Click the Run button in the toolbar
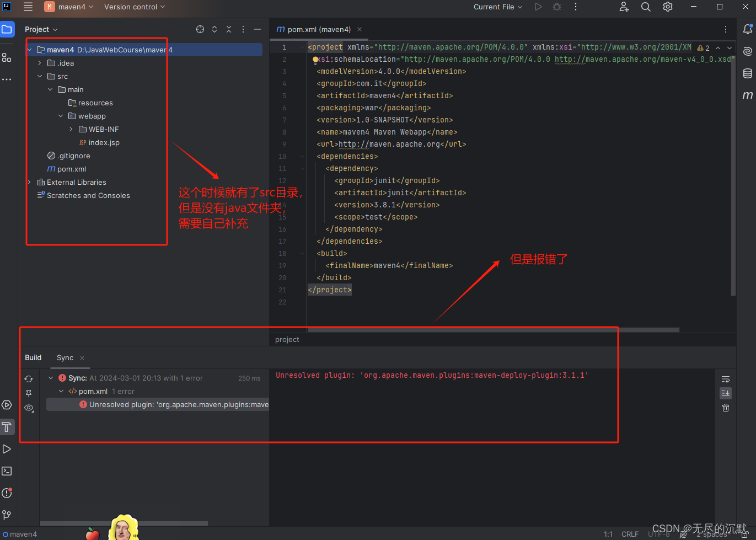The width and height of the screenshot is (756, 540). click(538, 7)
